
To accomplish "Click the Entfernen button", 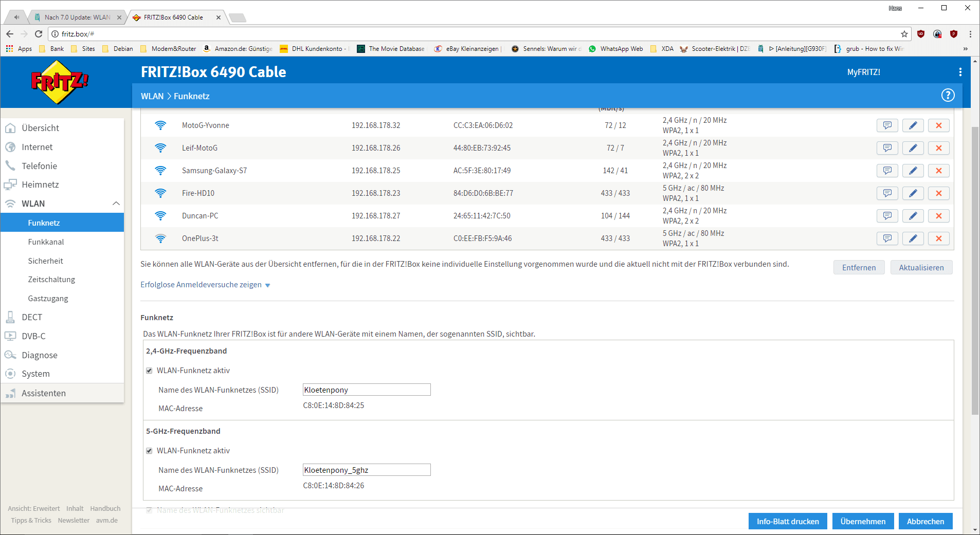I will 859,267.
